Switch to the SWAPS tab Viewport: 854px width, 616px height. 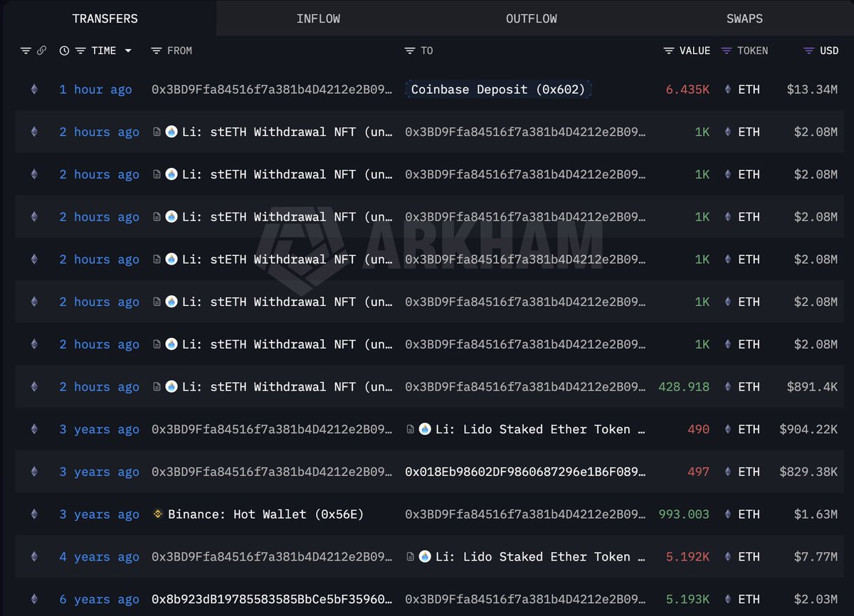click(744, 18)
